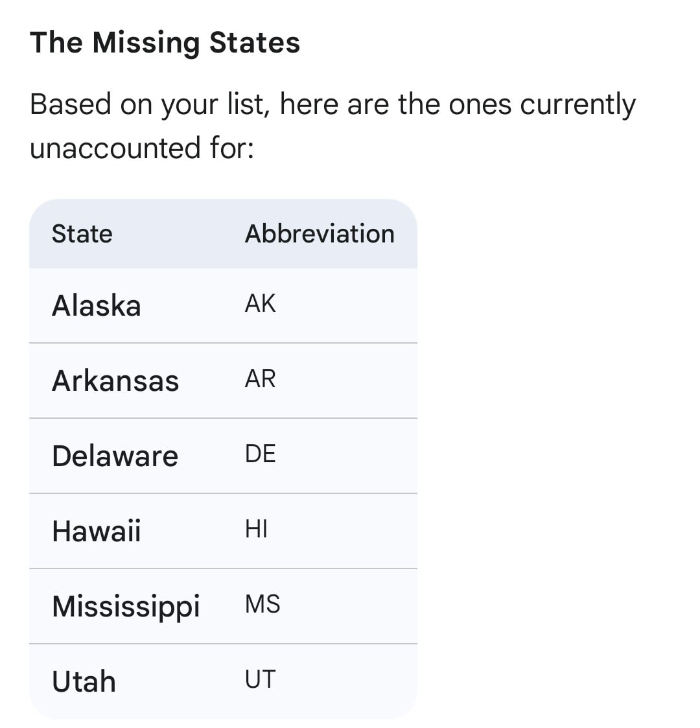This screenshot has height=728, width=700.
Task: Select the Mississippi state name cell
Action: point(126,607)
